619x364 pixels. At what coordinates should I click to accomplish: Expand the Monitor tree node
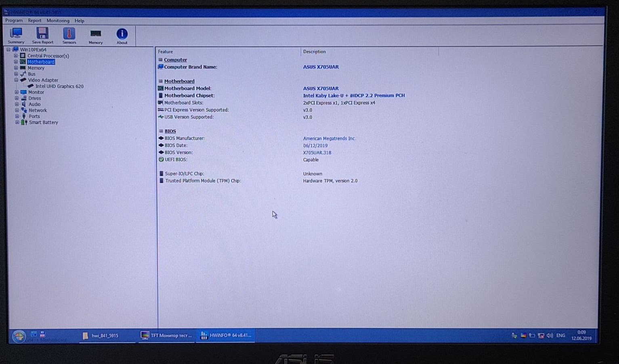(17, 92)
